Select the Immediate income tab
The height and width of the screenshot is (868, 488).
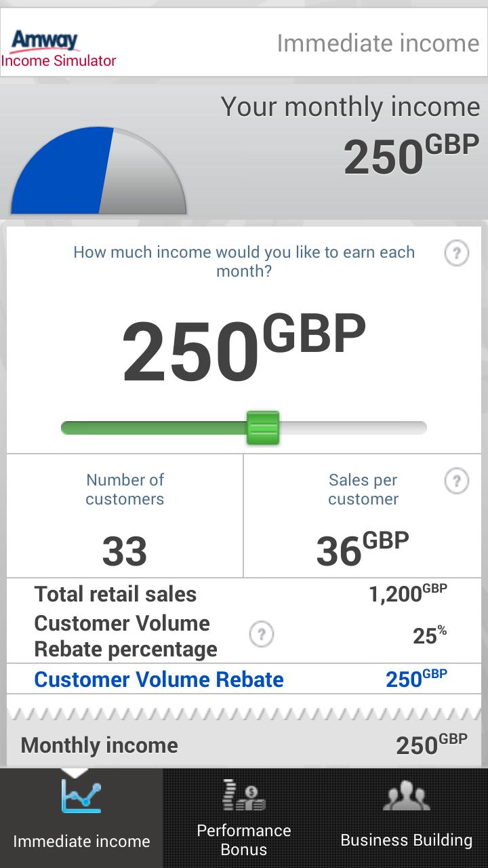tap(82, 817)
